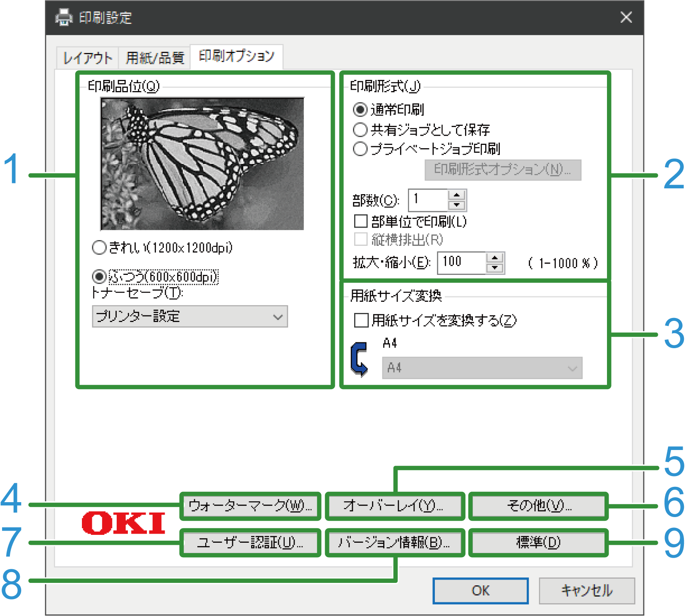The height and width of the screenshot is (616, 686).
Task: Choose プライベートジョブ印刷 radio option
Action: (x=360, y=149)
